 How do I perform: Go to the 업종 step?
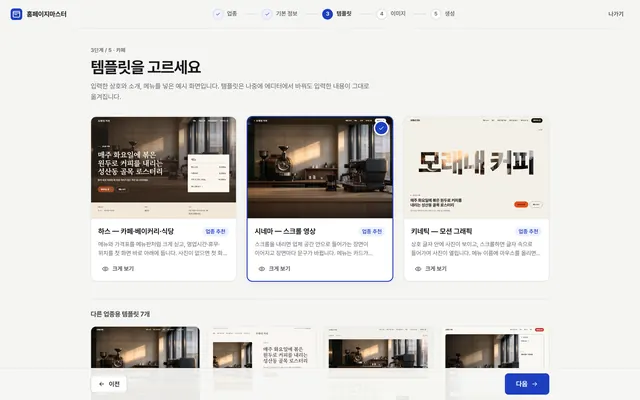[225, 14]
